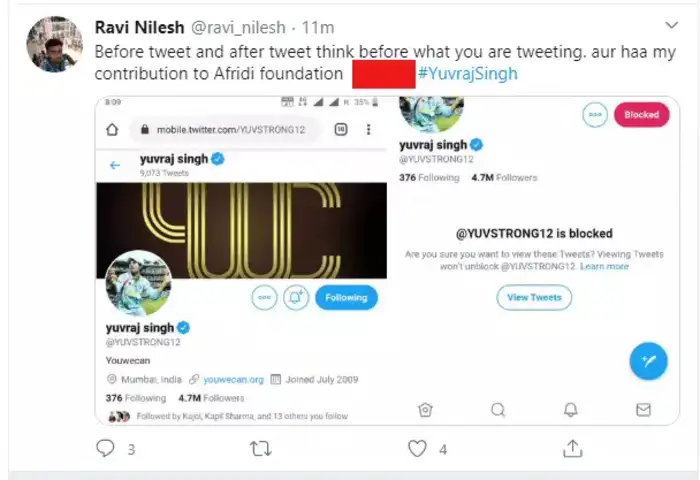The height and width of the screenshot is (480, 700).
Task: Open the search icon in bottom nav
Action: tap(498, 409)
